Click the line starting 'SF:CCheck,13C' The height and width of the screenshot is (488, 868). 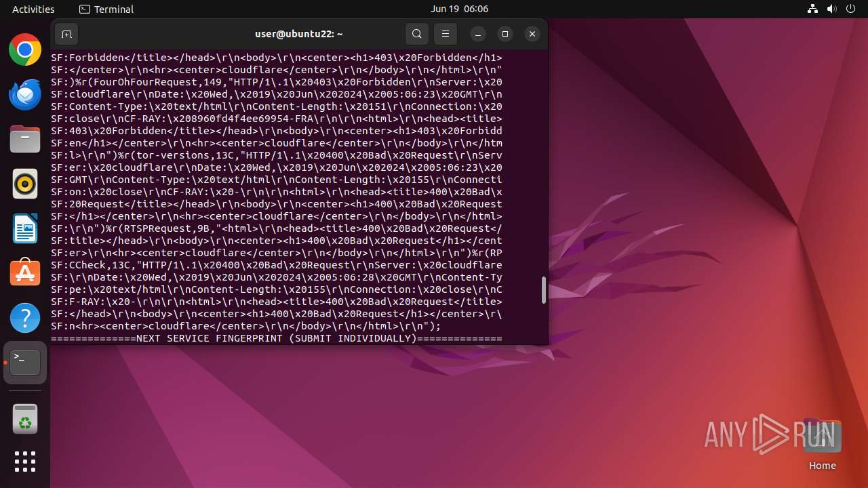277,265
